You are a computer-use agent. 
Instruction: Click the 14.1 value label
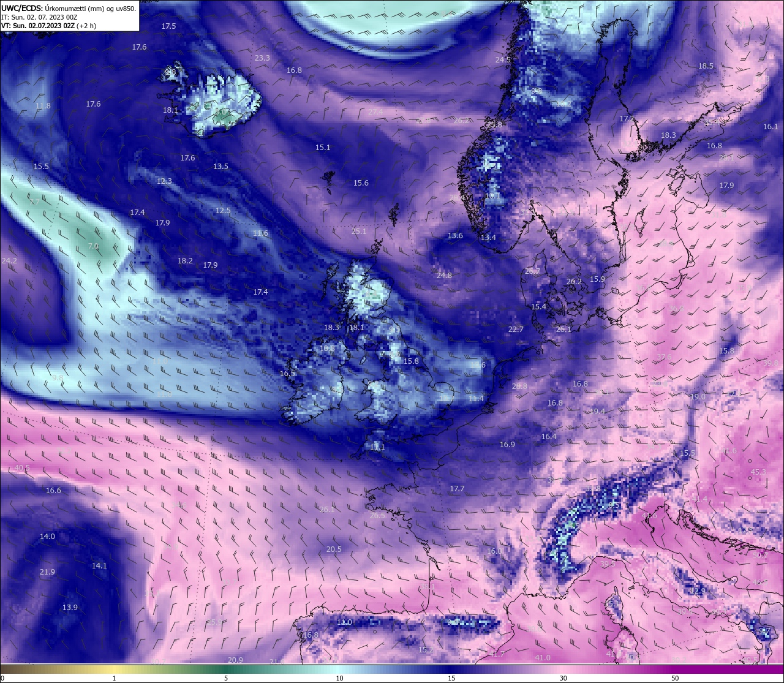click(x=99, y=566)
